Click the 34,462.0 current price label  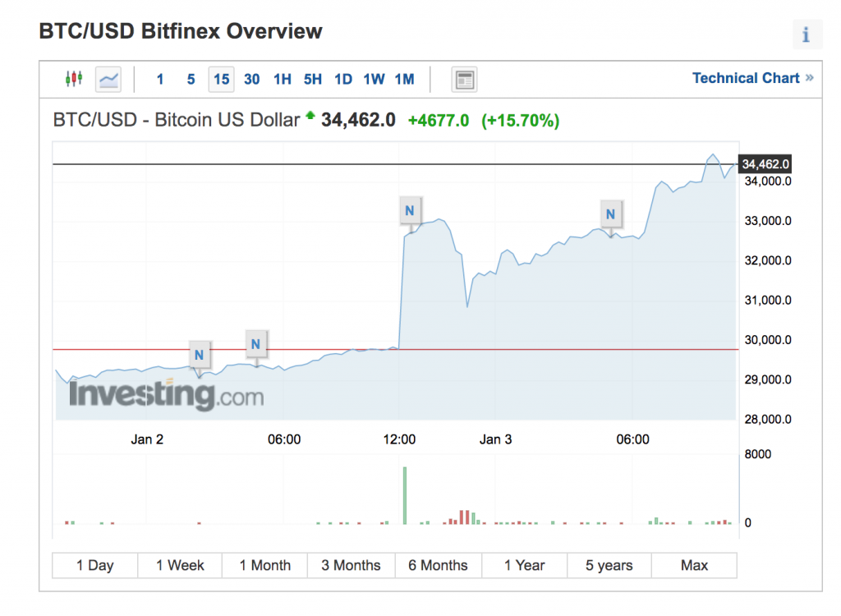[765, 164]
